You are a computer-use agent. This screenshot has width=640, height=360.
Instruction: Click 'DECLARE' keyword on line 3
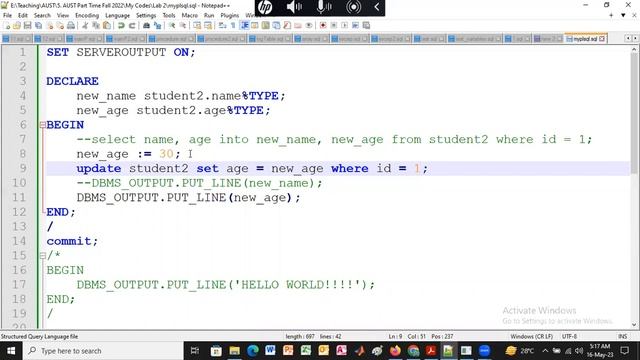[72, 81]
